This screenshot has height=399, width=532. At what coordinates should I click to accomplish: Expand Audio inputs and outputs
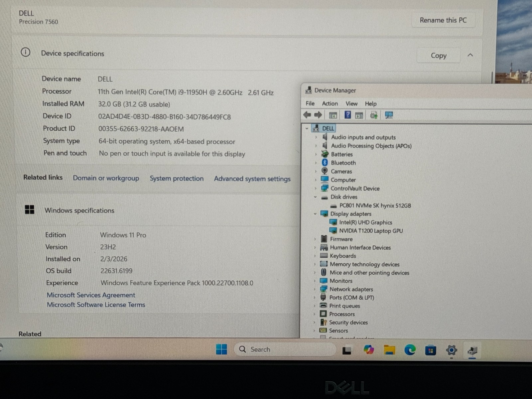point(316,137)
